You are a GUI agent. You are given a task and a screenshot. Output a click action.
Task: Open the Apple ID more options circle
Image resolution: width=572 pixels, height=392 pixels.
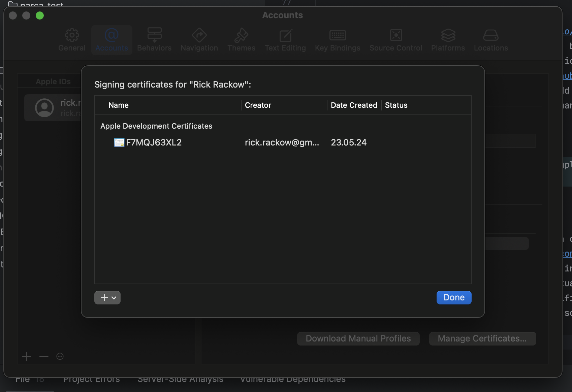pyautogui.click(x=60, y=356)
